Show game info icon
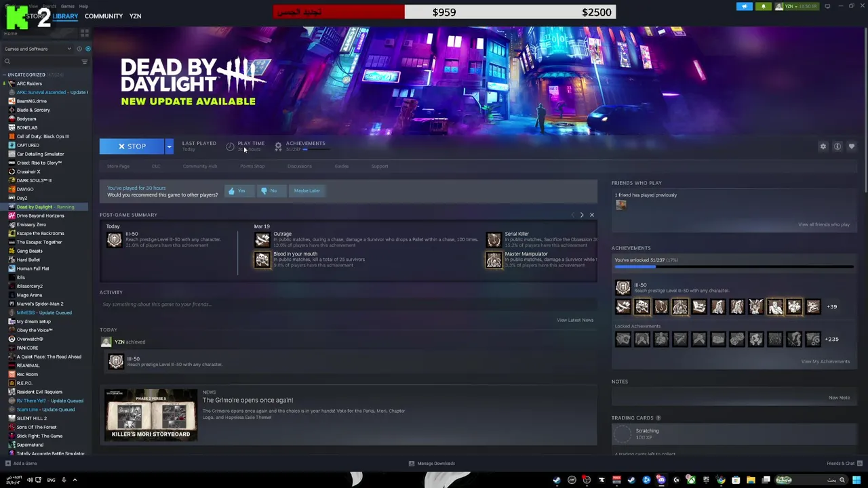 click(837, 146)
